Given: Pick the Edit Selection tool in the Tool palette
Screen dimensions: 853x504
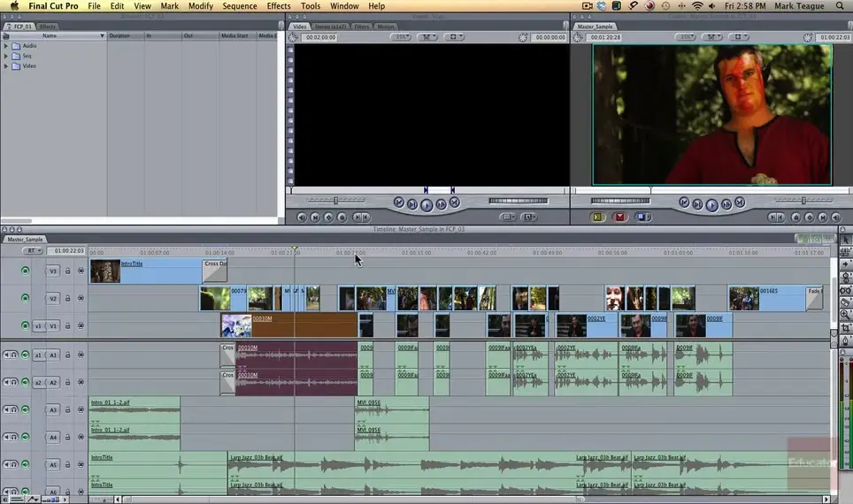Looking at the screenshot, I should tap(846, 252).
